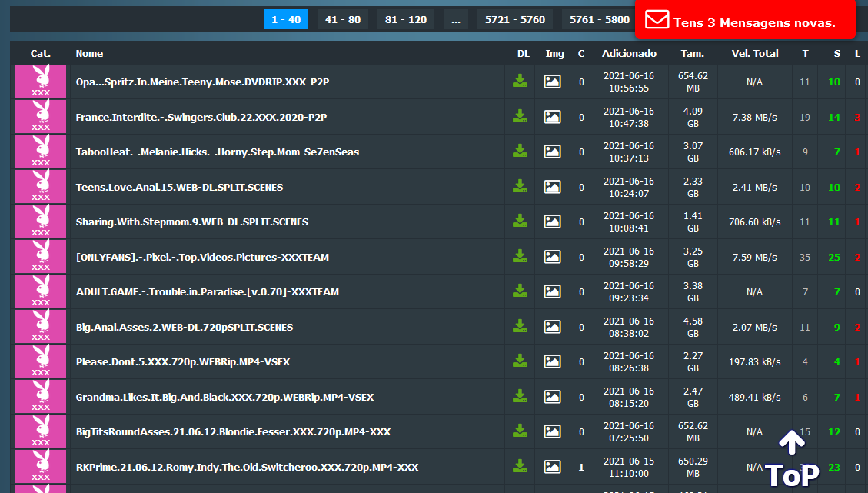Download the torrent added at 10:24:07
The image size is (868, 493).
[520, 187]
